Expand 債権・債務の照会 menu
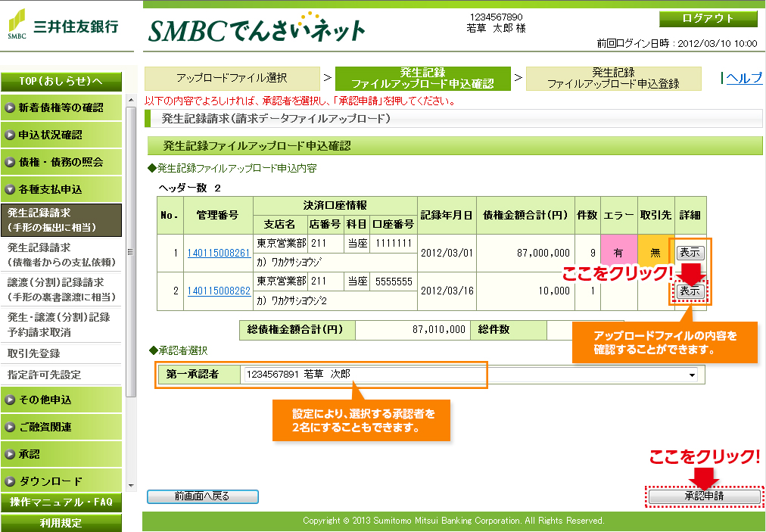Viewport: 766px width, 532px height. (61, 162)
